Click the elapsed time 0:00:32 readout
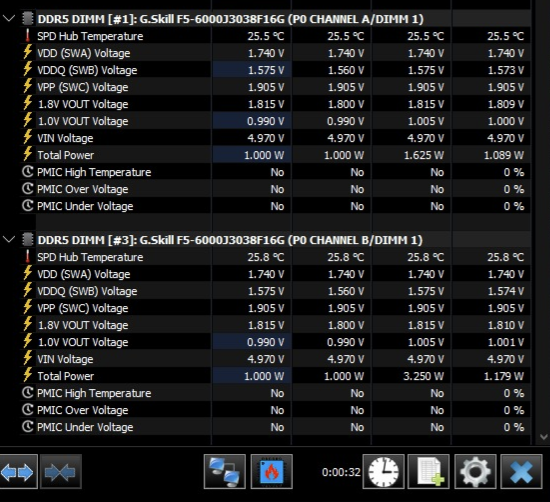 (341, 472)
